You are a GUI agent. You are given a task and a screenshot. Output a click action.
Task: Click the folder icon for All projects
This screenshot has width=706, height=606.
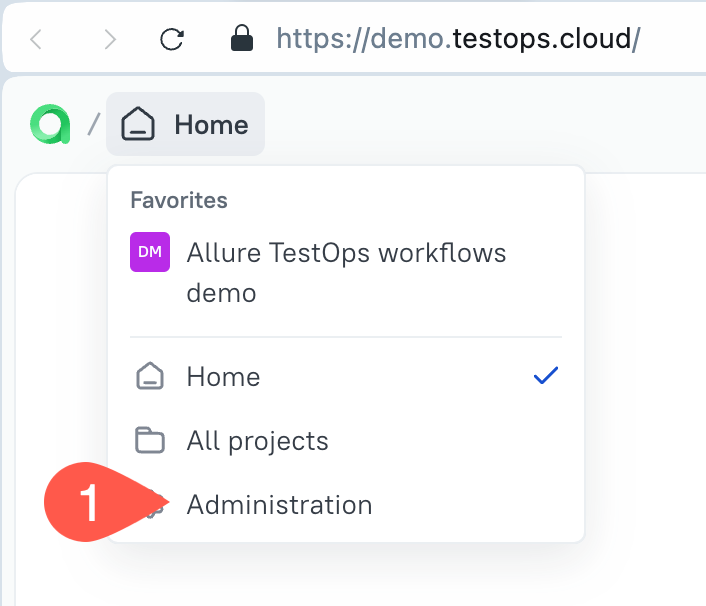click(150, 440)
